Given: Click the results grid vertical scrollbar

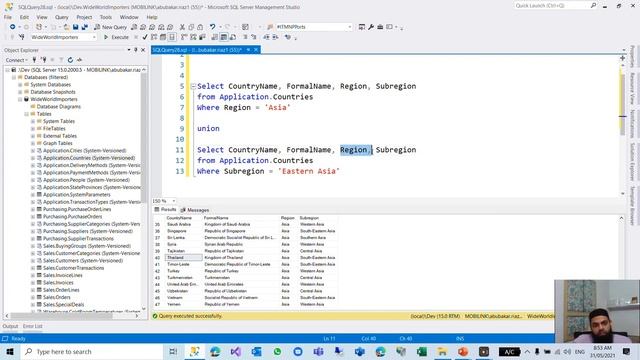Looking at the screenshot, I should pos(621,261).
